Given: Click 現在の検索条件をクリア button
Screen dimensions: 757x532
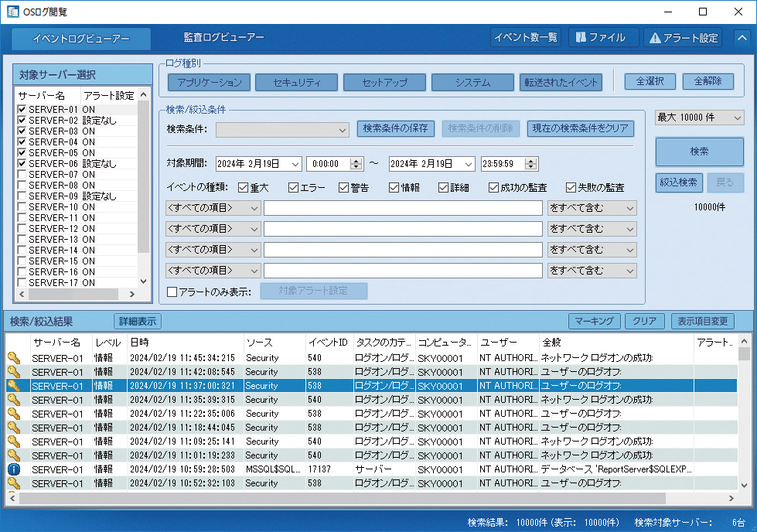Looking at the screenshot, I should (580, 128).
